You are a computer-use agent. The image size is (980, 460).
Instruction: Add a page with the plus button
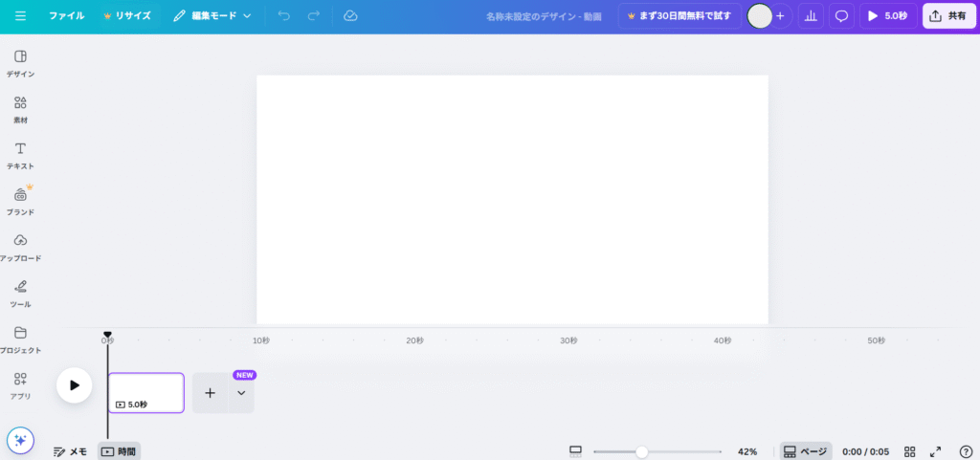click(210, 393)
